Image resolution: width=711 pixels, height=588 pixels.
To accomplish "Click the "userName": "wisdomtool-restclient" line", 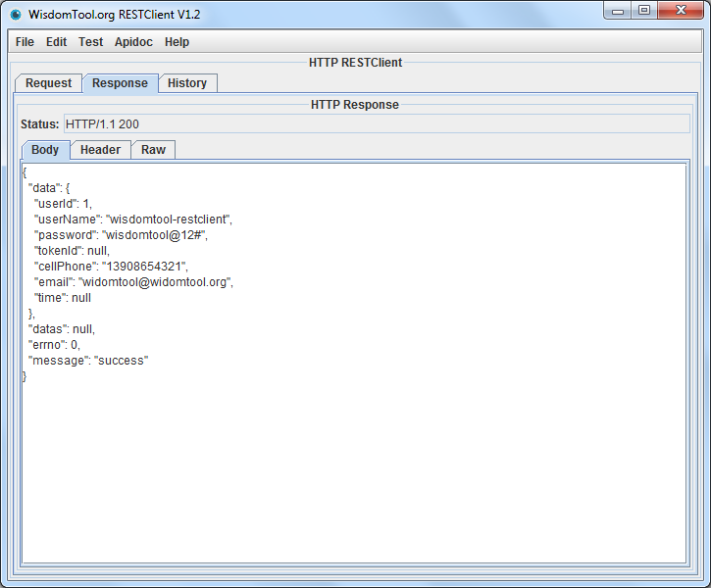I will [x=133, y=220].
